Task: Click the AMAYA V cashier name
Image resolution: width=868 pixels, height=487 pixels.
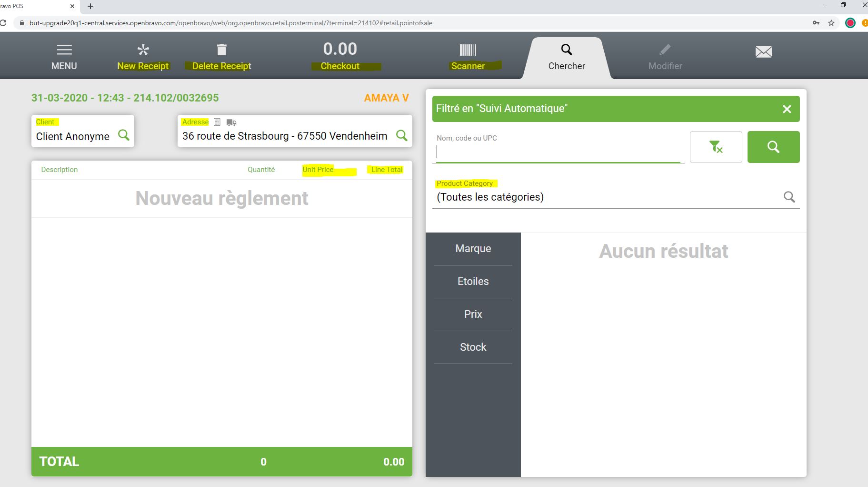Action: tap(387, 98)
